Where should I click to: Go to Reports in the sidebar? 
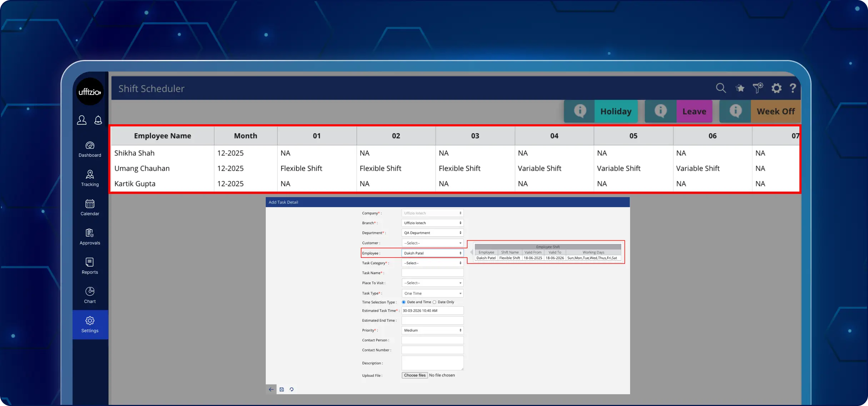tap(90, 266)
